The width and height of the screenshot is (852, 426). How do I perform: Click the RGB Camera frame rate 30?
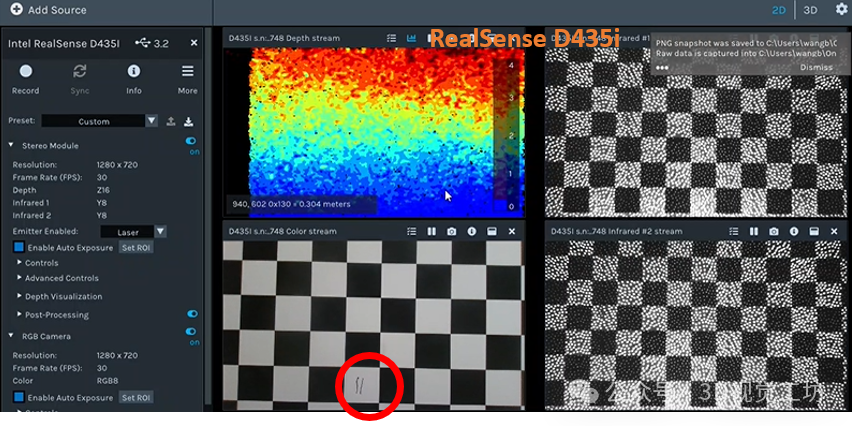[102, 368]
